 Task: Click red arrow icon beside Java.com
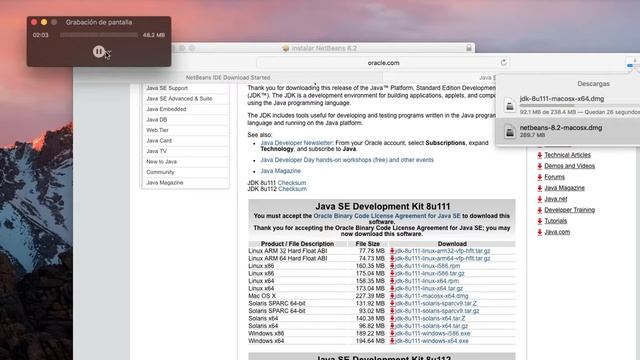540,232
